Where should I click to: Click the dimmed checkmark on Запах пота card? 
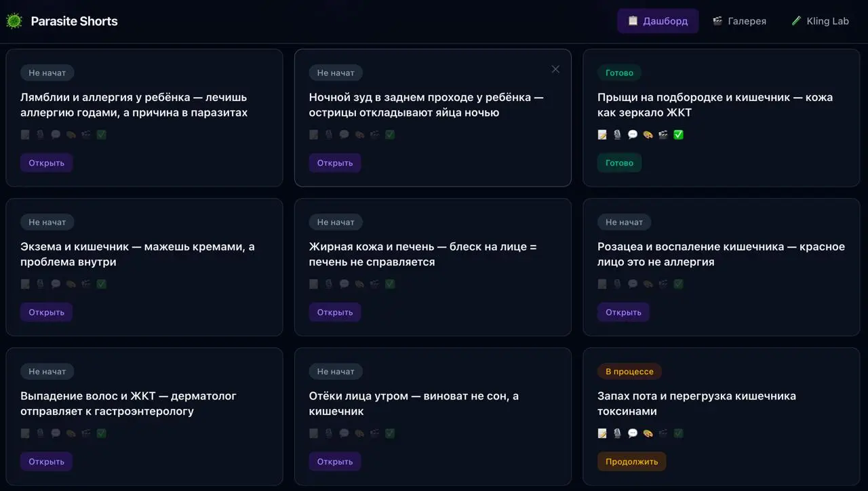678,433
